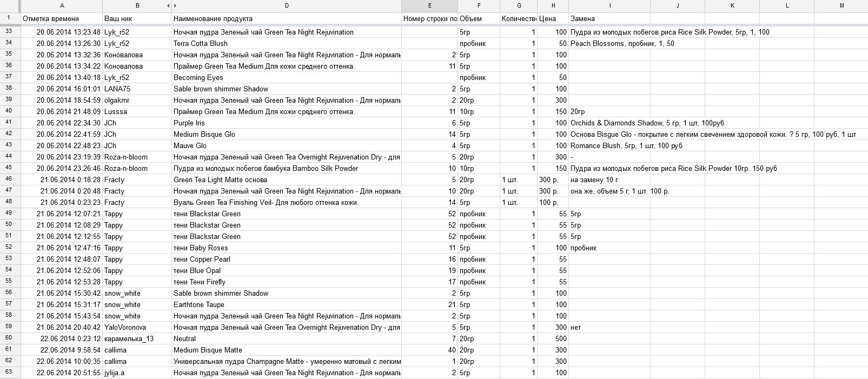Click the 'на замену 10 г' cell
This screenshot has width=868, height=379.
609,179
